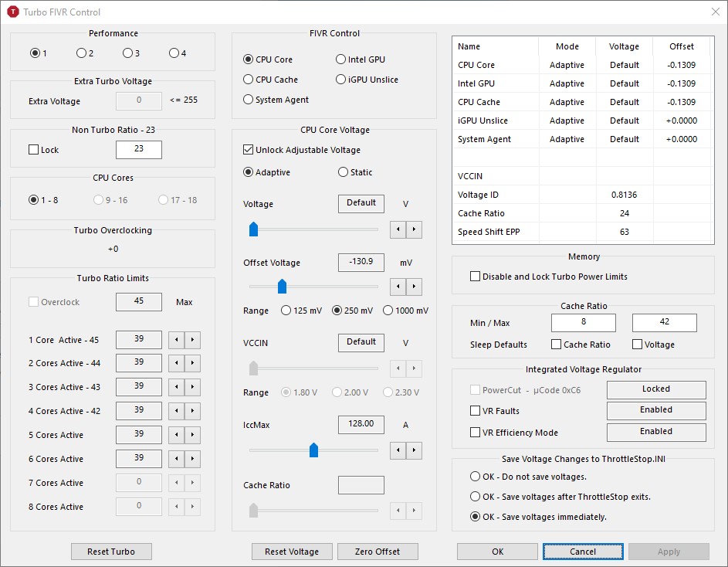728x567 pixels.
Task: Increase the 1 Core Active ratio arrow
Action: [192, 340]
